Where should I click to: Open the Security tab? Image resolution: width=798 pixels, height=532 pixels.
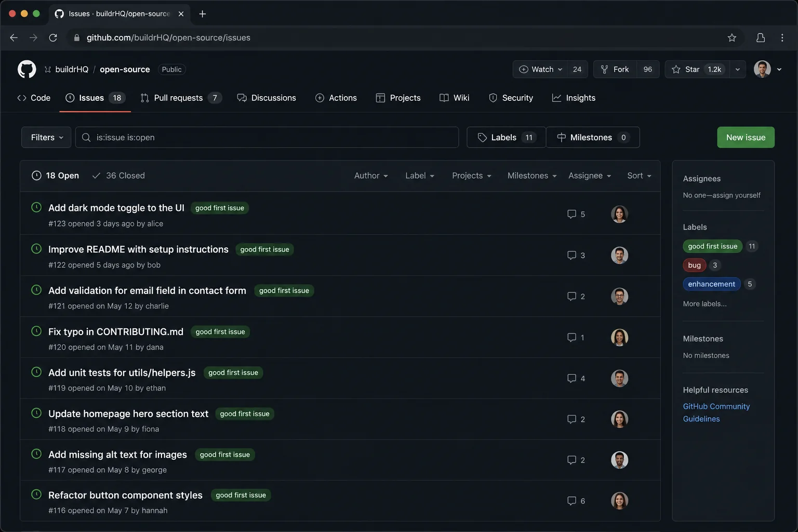511,98
